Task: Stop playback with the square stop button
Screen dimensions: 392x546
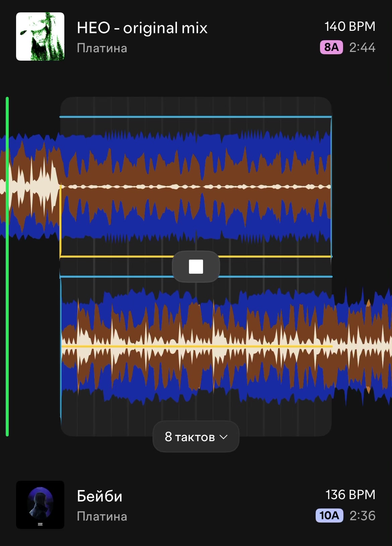Action: tap(196, 267)
